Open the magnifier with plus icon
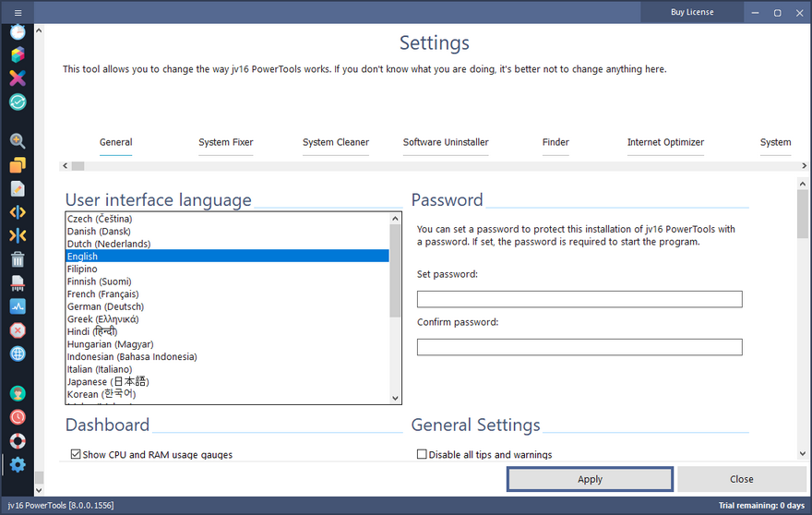Viewport: 812px width, 515px height. pos(18,141)
